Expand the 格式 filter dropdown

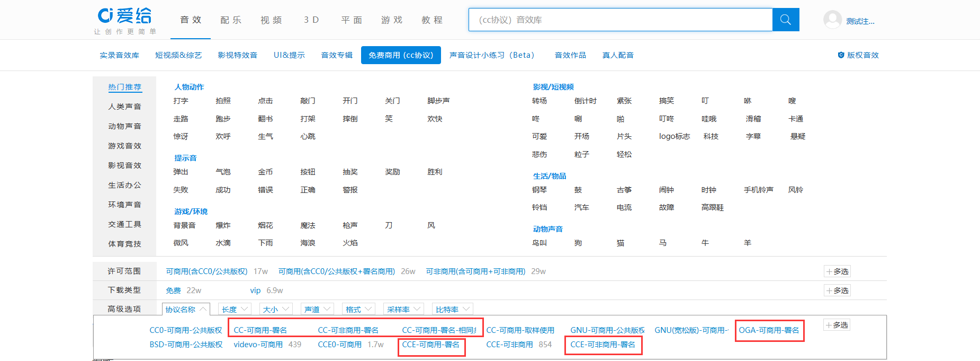(x=358, y=309)
